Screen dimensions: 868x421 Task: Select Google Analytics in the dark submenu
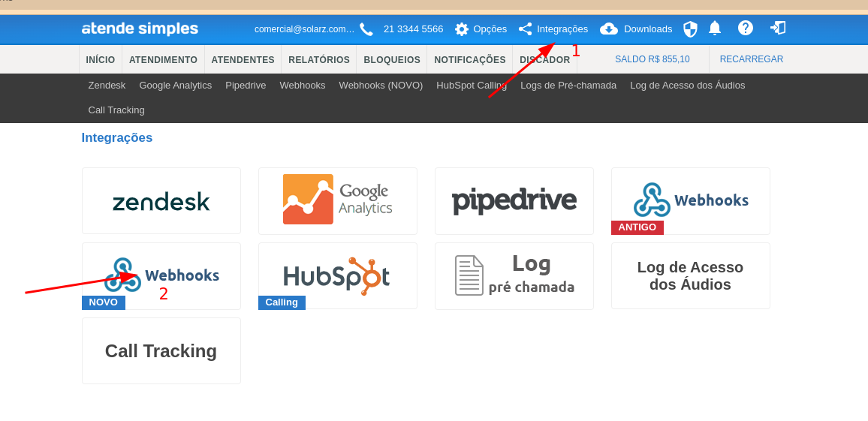click(176, 86)
